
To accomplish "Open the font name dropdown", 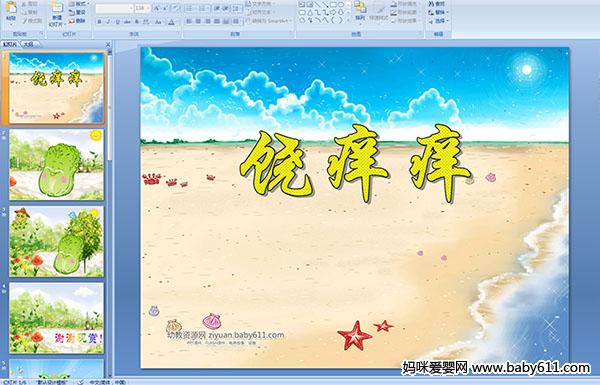I will click(x=114, y=8).
